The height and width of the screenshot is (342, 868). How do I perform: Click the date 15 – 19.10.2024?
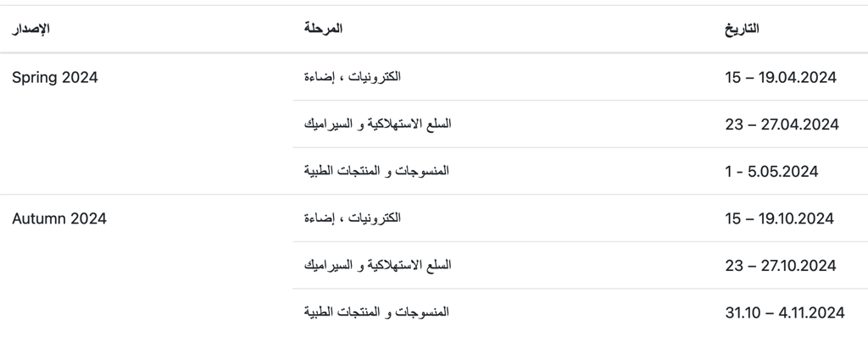coord(780,218)
